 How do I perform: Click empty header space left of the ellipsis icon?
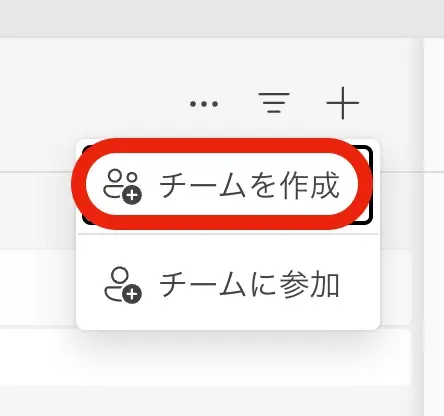tap(93, 103)
